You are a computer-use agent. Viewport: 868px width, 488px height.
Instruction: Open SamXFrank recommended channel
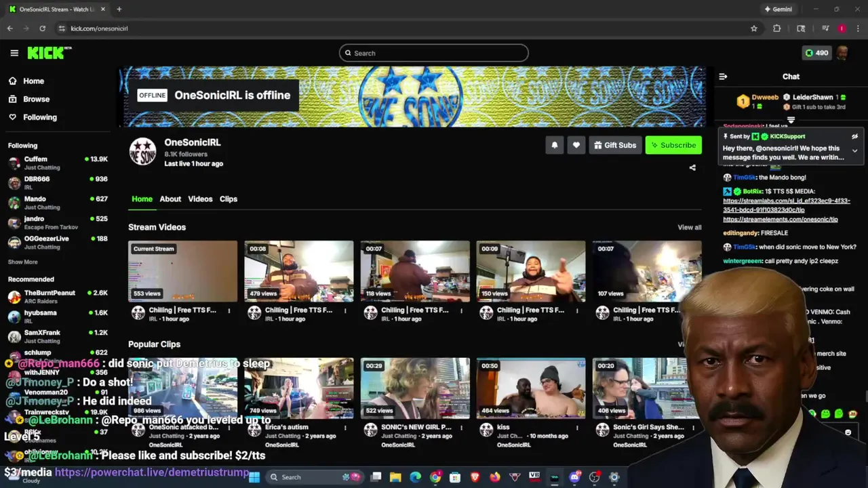click(58, 336)
